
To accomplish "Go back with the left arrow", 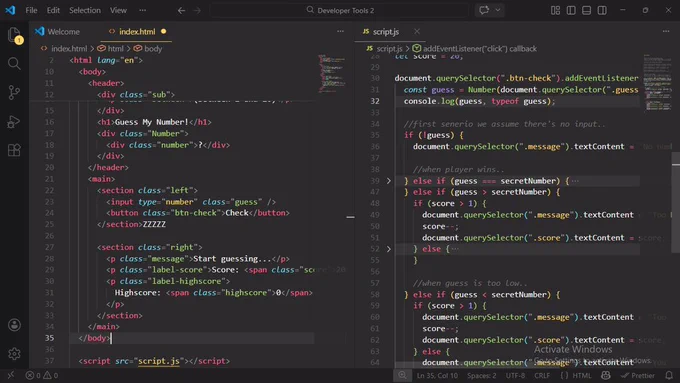I will coord(181,10).
